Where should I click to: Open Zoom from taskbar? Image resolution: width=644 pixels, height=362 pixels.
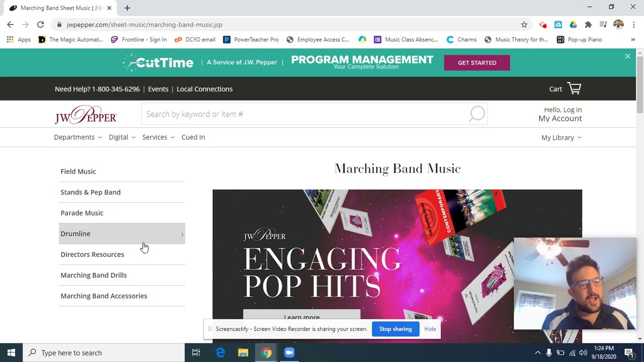(289, 353)
